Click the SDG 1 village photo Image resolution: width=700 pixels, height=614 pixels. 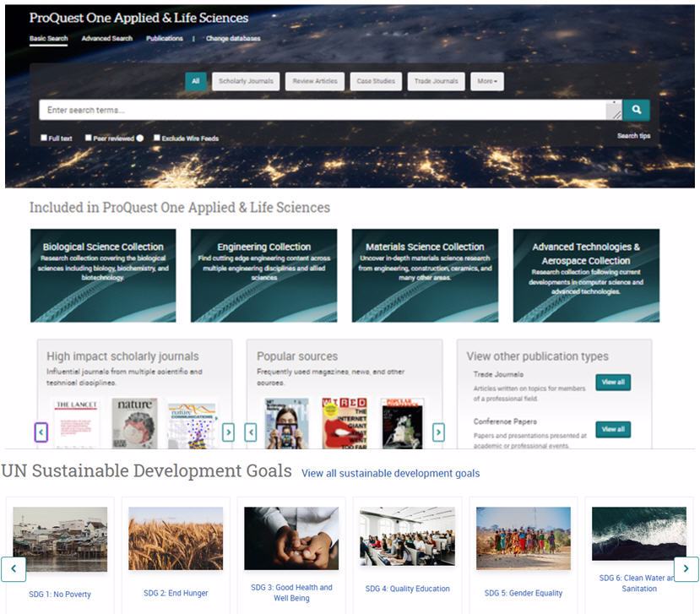coord(60,540)
